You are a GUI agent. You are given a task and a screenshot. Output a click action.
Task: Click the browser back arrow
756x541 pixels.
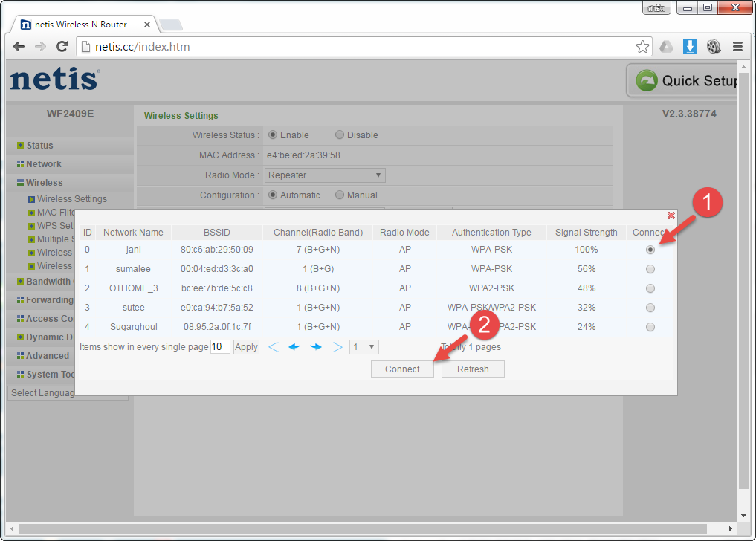pos(19,46)
